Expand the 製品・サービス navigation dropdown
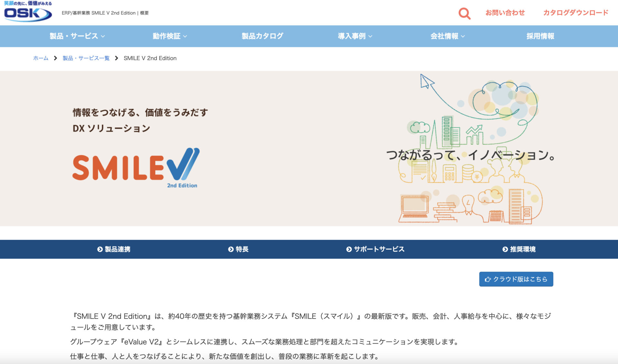Screen dimensions: 618x364 pos(76,36)
